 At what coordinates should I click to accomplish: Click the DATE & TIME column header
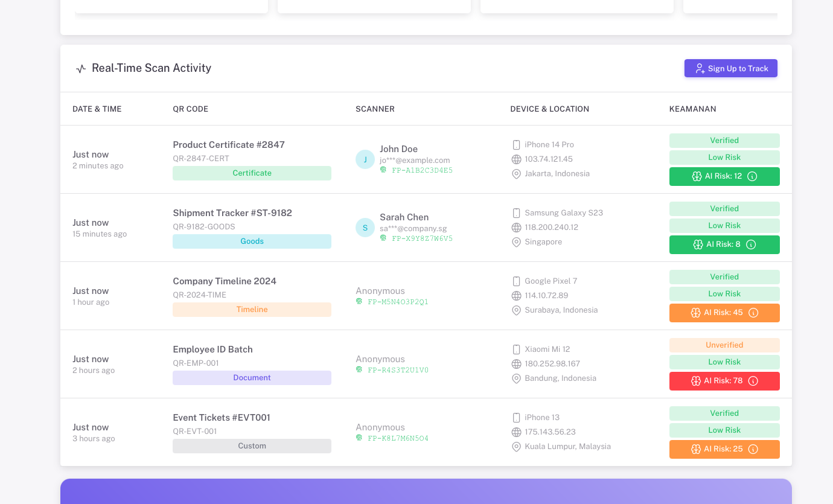(x=97, y=109)
